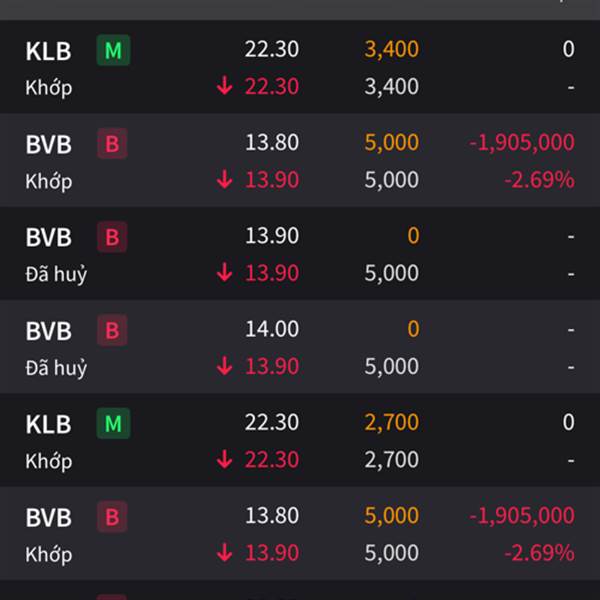Open the KLB order with 3,400 matched

(300, 67)
